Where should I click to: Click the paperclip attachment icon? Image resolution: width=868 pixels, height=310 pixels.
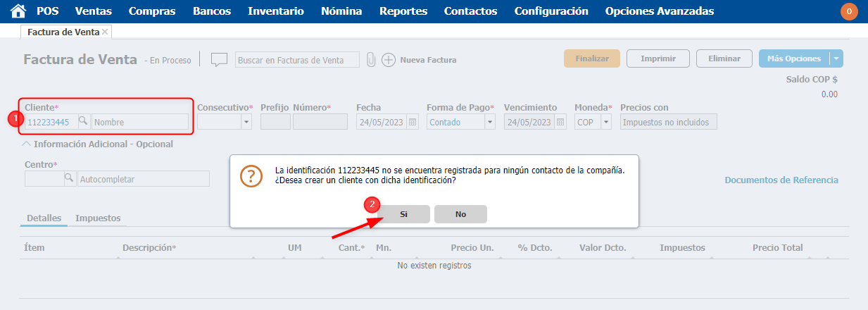point(370,60)
